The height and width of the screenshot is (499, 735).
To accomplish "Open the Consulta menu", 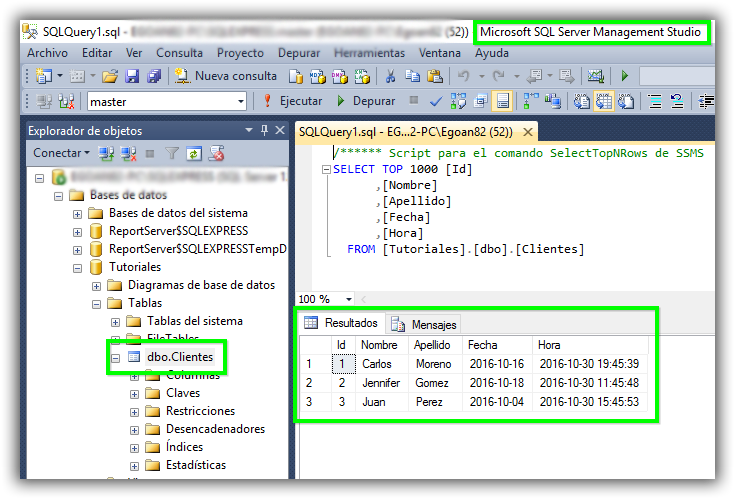I will (x=180, y=53).
